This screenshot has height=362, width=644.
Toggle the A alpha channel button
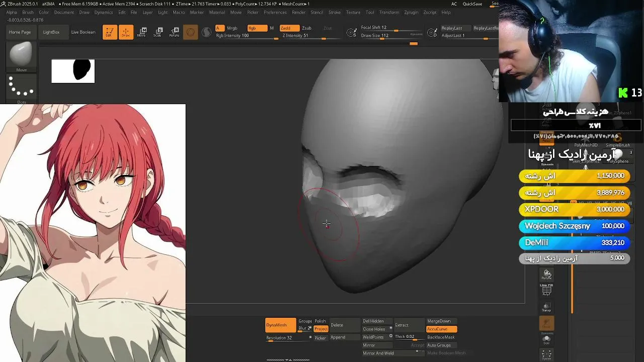coord(219,28)
